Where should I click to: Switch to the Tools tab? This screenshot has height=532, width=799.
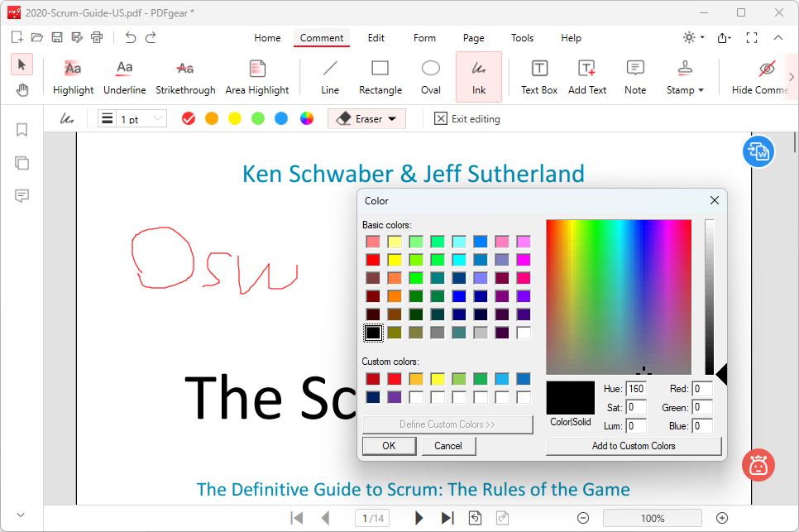[522, 38]
